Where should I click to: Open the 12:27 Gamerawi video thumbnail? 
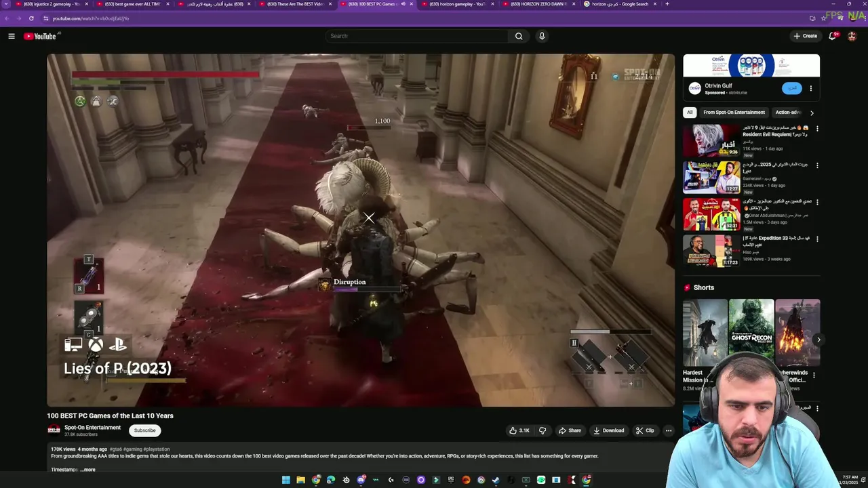pyautogui.click(x=711, y=178)
